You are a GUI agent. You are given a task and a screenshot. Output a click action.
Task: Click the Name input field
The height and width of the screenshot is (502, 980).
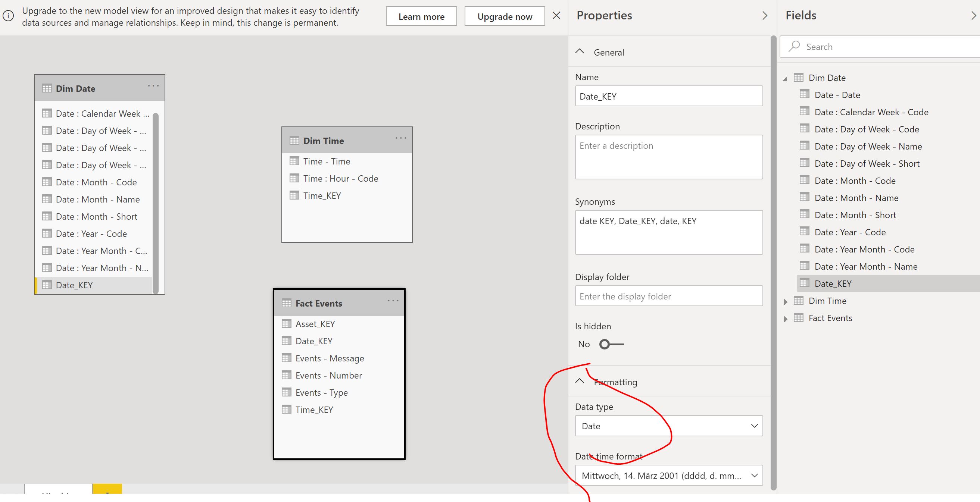pyautogui.click(x=669, y=96)
